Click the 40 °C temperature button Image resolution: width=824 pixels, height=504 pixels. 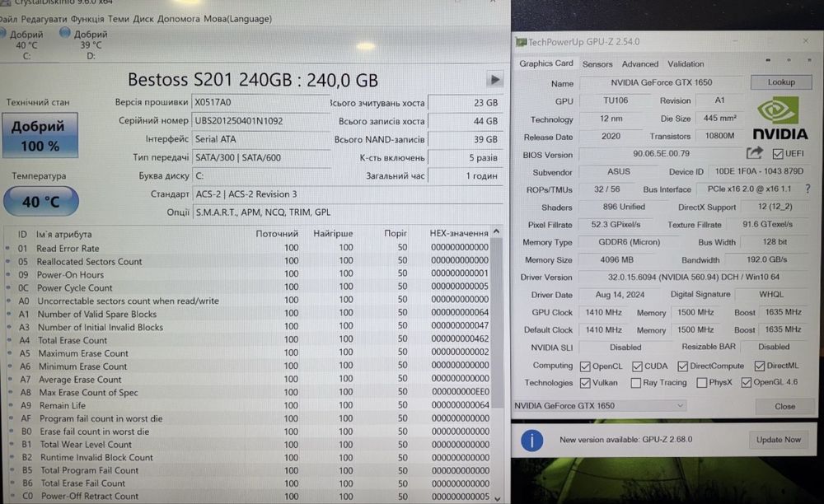(41, 202)
